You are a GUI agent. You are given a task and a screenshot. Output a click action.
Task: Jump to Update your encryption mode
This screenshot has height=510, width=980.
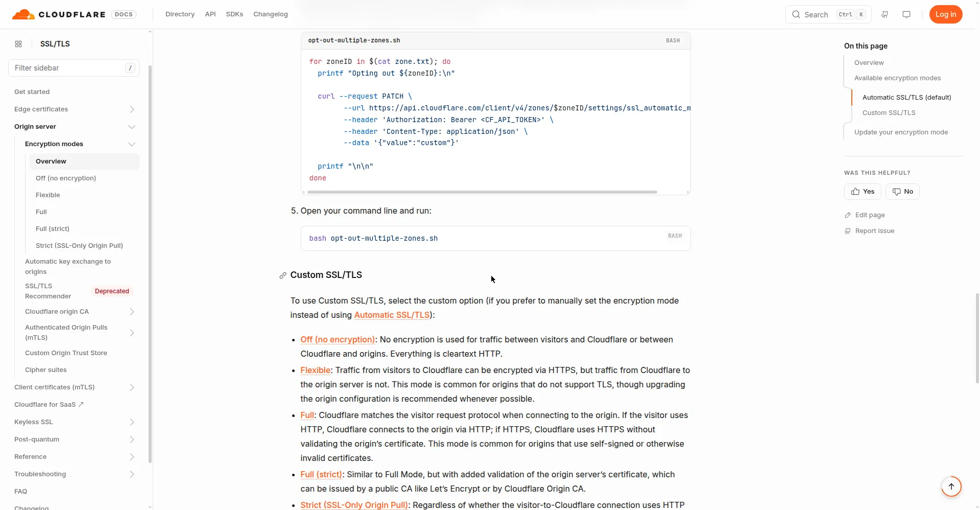pos(901,132)
